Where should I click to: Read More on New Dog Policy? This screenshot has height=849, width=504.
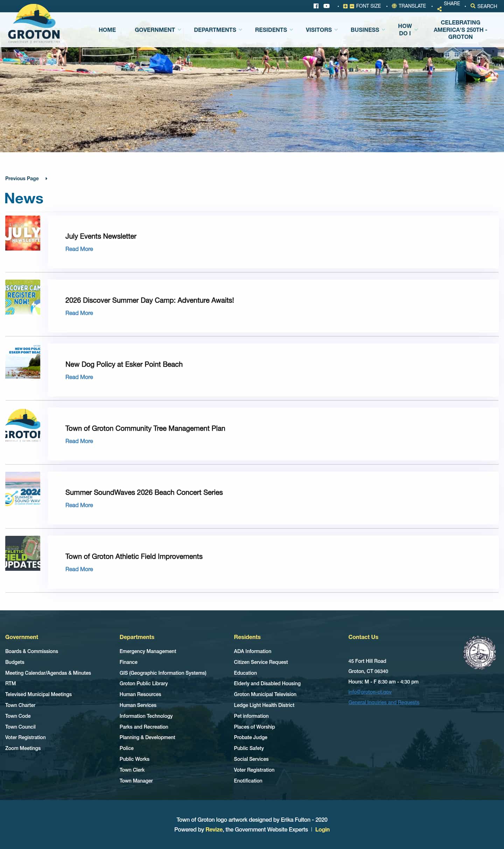point(79,377)
